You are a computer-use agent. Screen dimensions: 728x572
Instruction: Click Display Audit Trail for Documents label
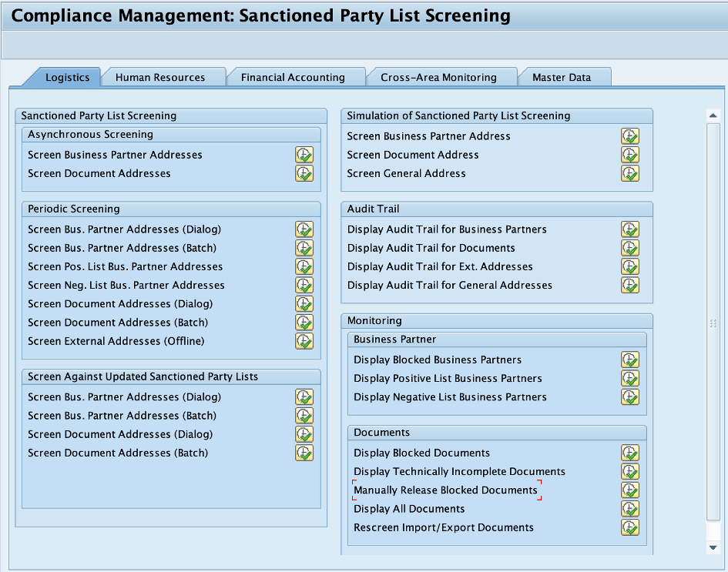point(431,248)
